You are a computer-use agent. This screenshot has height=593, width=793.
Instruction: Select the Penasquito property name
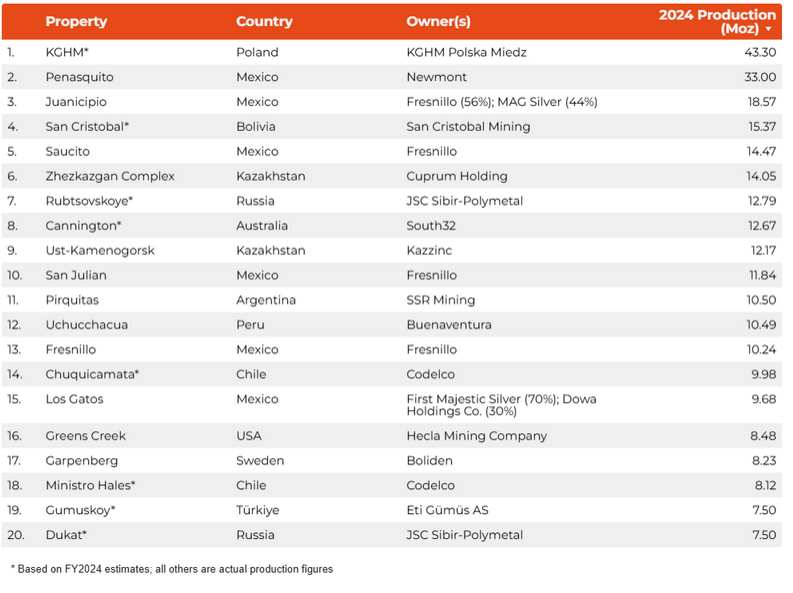coord(79,77)
